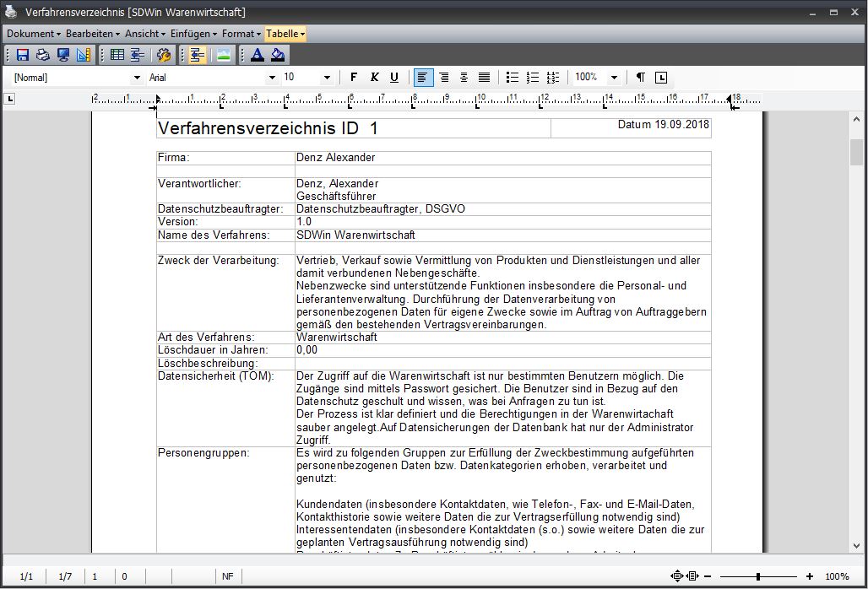This screenshot has width=868, height=589.
Task: Select the paint bucket fill color tool
Action: (278, 55)
